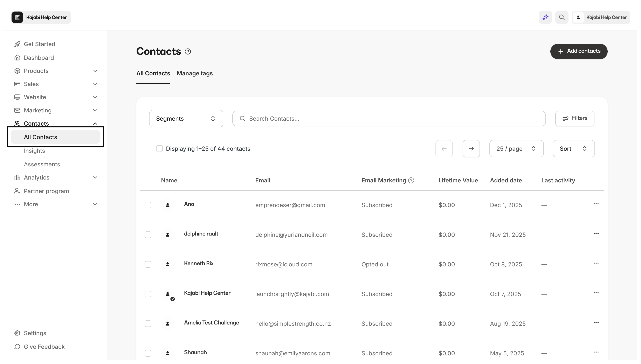Viewport: 641px width, 364px height.
Task: Click the help question mark beside Contacts title
Action: [x=188, y=51]
